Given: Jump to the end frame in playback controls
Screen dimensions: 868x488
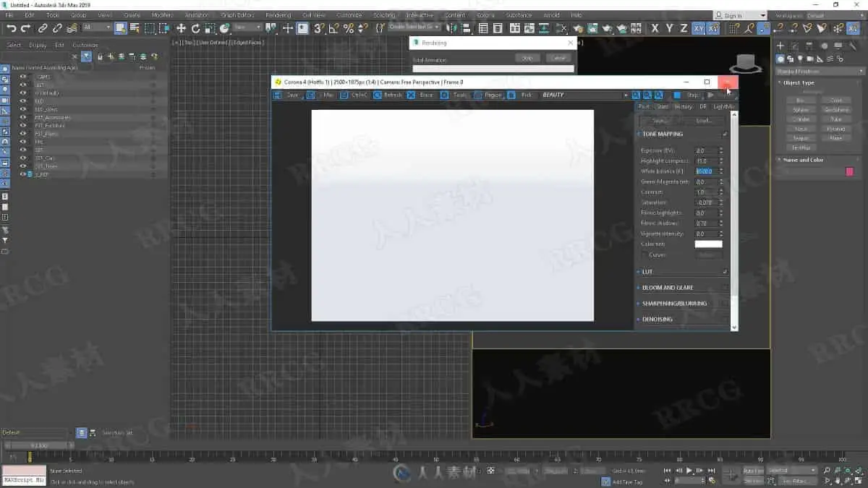Looking at the screenshot, I should coord(710,471).
